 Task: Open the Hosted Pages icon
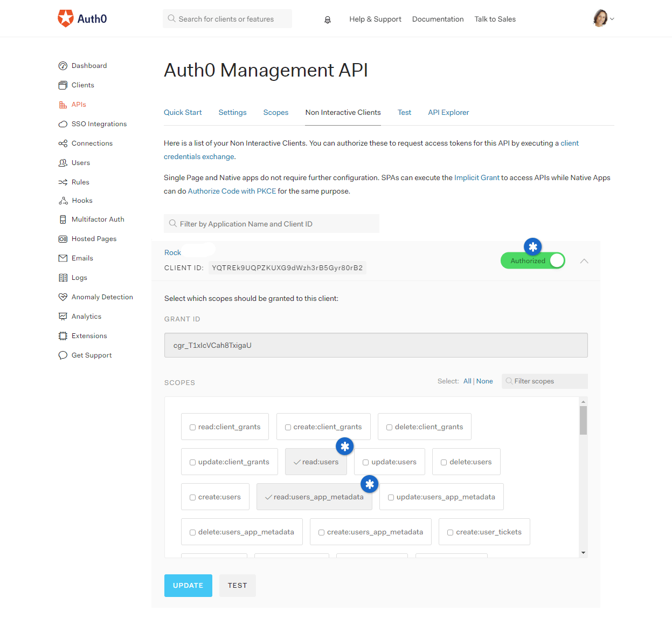(63, 239)
